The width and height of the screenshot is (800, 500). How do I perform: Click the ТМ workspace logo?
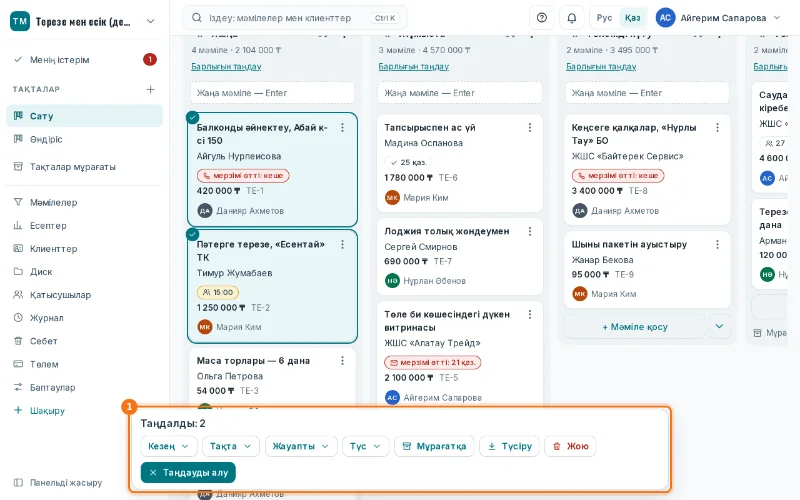pyautogui.click(x=20, y=21)
